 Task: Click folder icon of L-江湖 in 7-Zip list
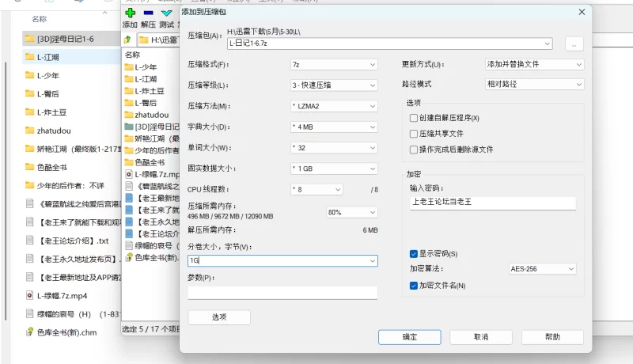(x=129, y=79)
